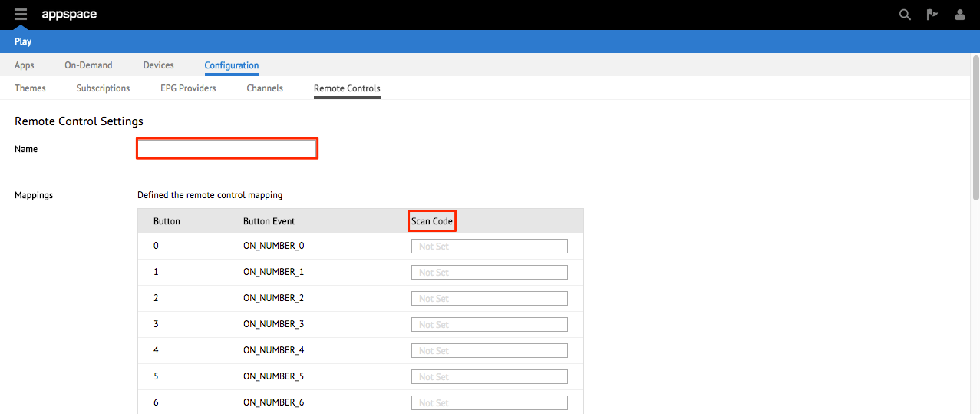Open the Subscriptions sub-tab

103,88
